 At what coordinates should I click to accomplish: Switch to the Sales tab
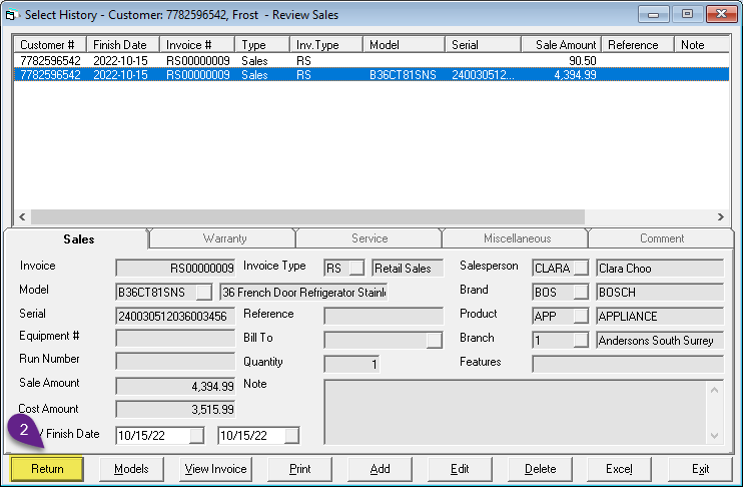[x=79, y=239]
